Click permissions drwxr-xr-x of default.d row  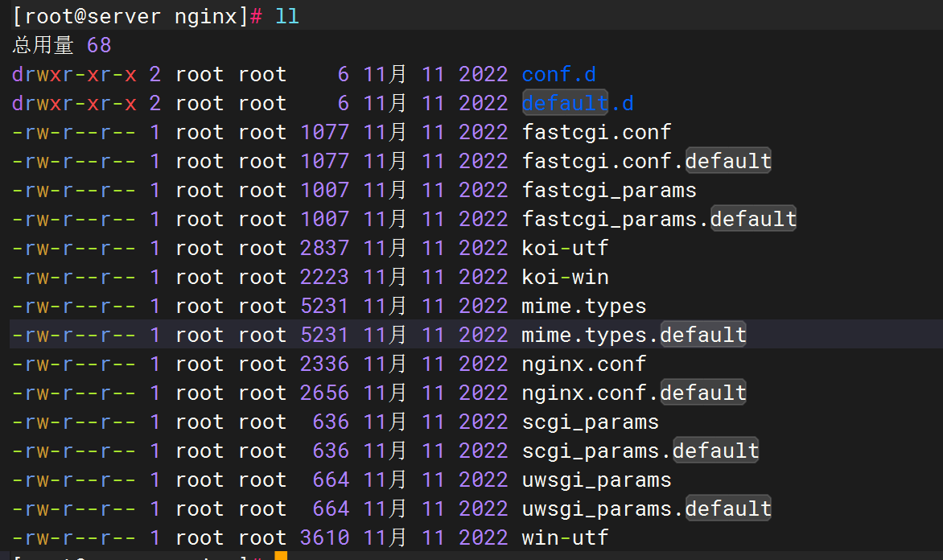[x=74, y=103]
